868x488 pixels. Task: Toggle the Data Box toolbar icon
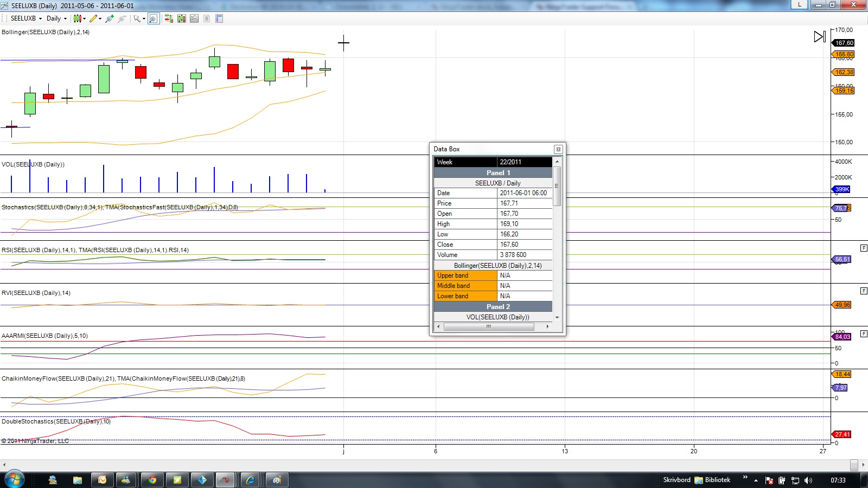coord(154,18)
